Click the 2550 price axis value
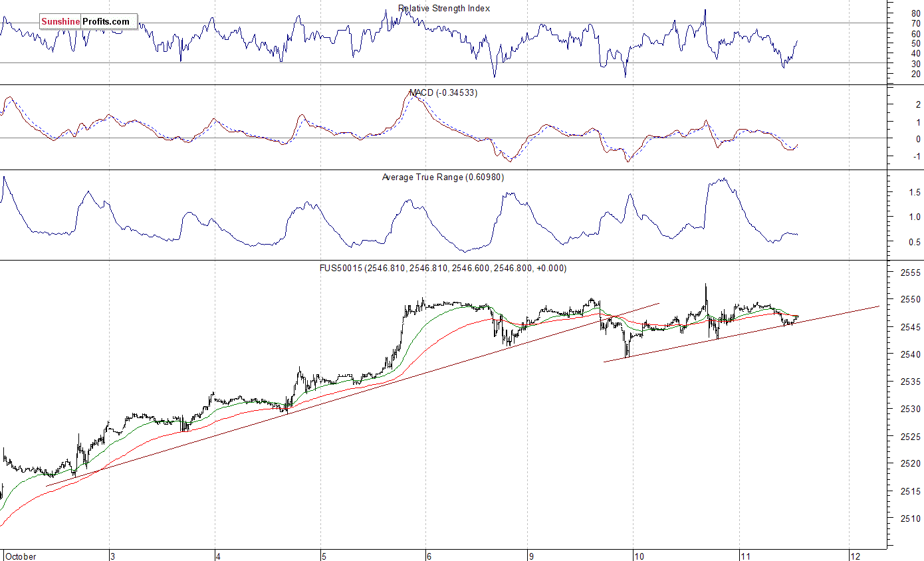924x561 pixels. tap(911, 299)
